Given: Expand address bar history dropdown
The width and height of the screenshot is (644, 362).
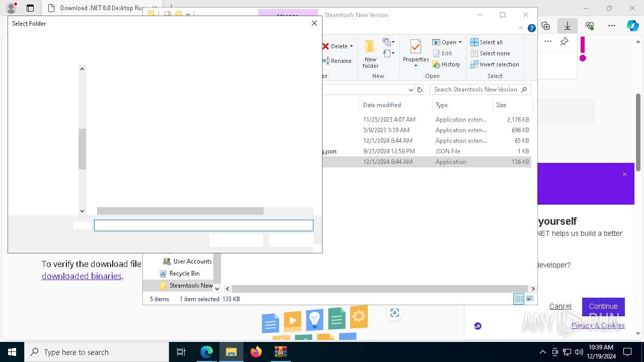Looking at the screenshot, I should point(411,89).
